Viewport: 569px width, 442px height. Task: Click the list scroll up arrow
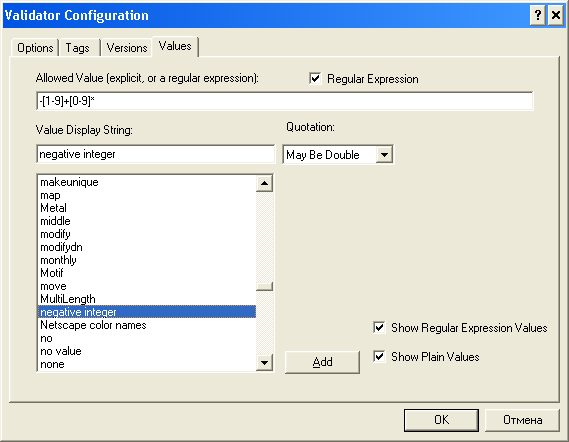(x=264, y=184)
